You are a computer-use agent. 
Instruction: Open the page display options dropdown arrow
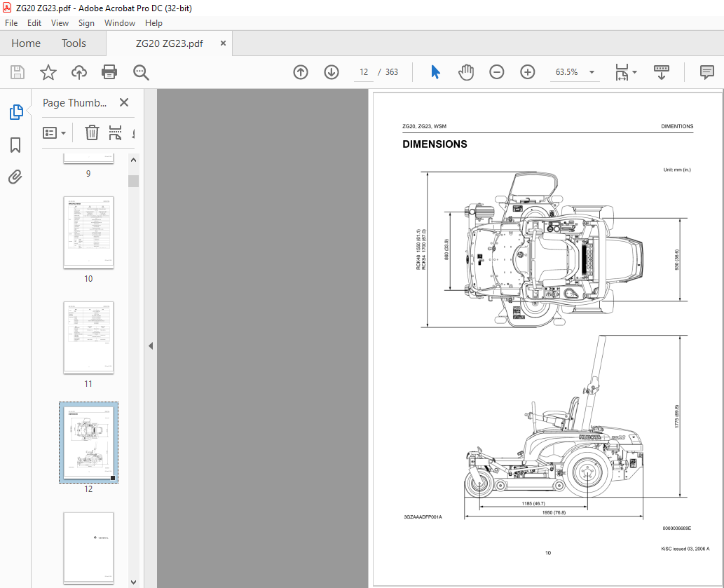point(634,72)
